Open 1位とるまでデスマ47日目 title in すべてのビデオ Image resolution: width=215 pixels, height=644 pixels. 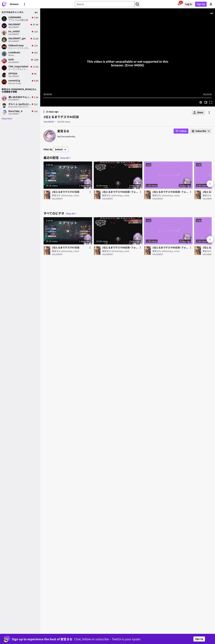coord(66,247)
